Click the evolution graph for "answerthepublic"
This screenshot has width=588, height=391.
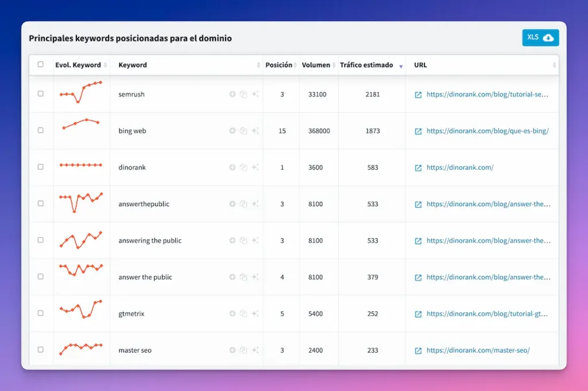coord(82,204)
